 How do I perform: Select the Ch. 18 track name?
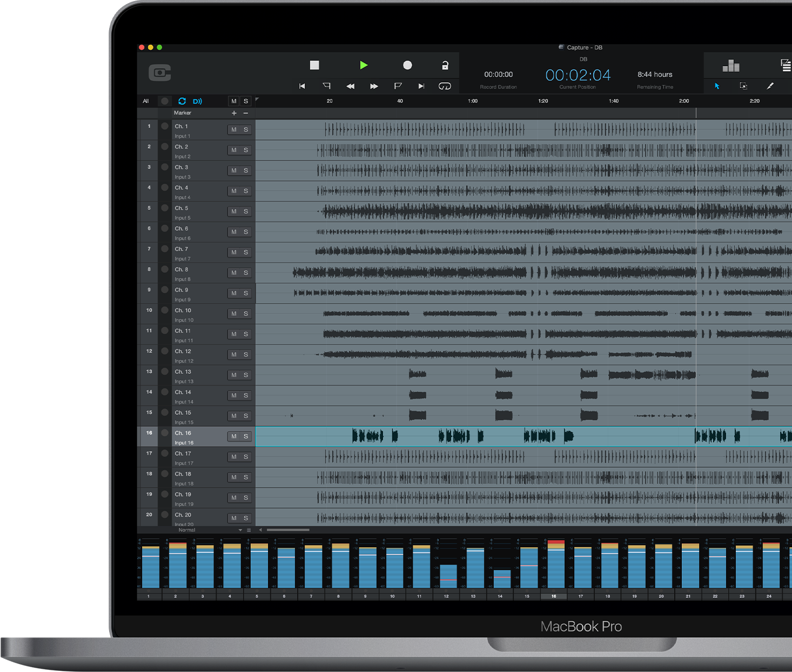(183, 474)
